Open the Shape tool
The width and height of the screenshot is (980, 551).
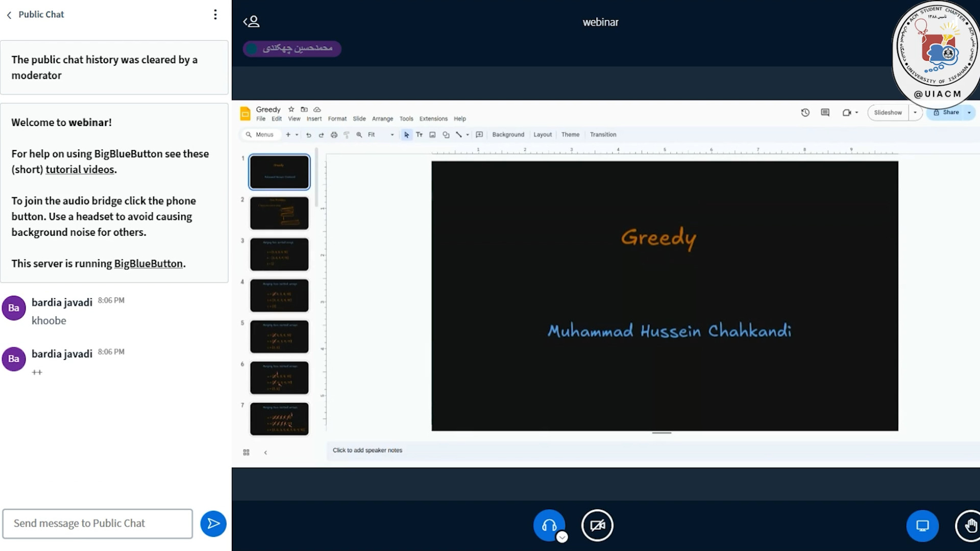coord(446,135)
